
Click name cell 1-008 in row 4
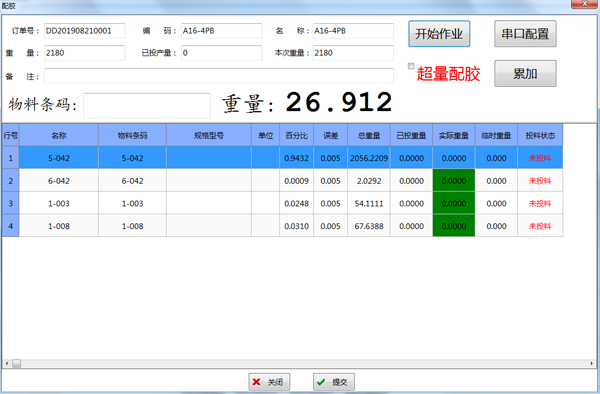(x=59, y=226)
